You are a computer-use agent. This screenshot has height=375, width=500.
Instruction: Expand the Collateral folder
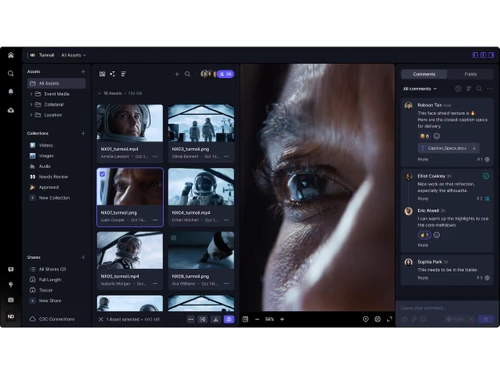pyautogui.click(x=31, y=104)
